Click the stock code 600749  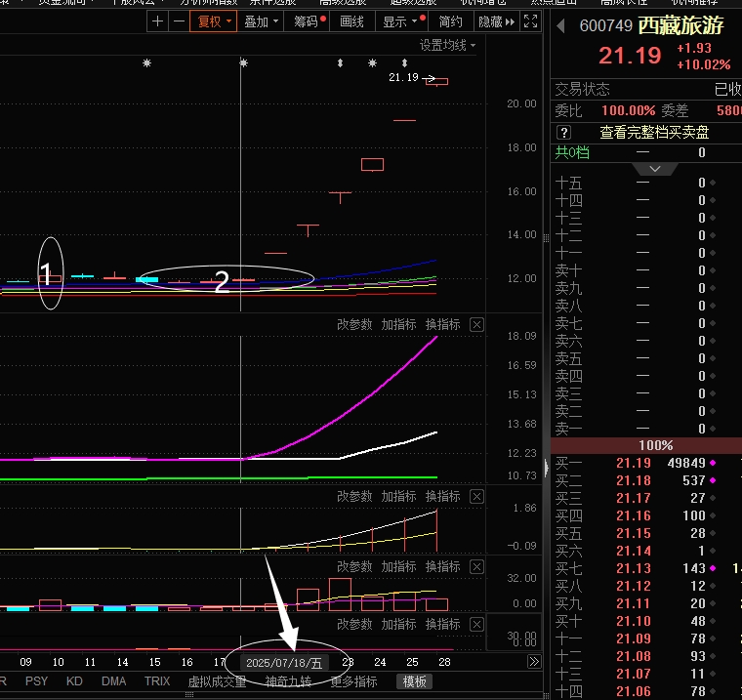tap(605, 25)
